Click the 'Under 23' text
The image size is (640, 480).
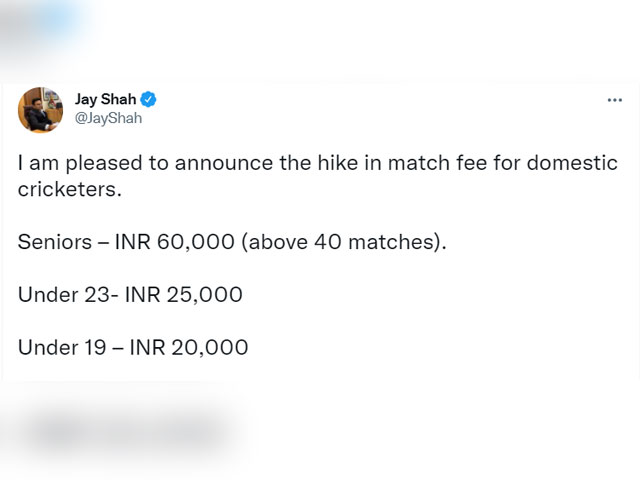click(x=64, y=295)
